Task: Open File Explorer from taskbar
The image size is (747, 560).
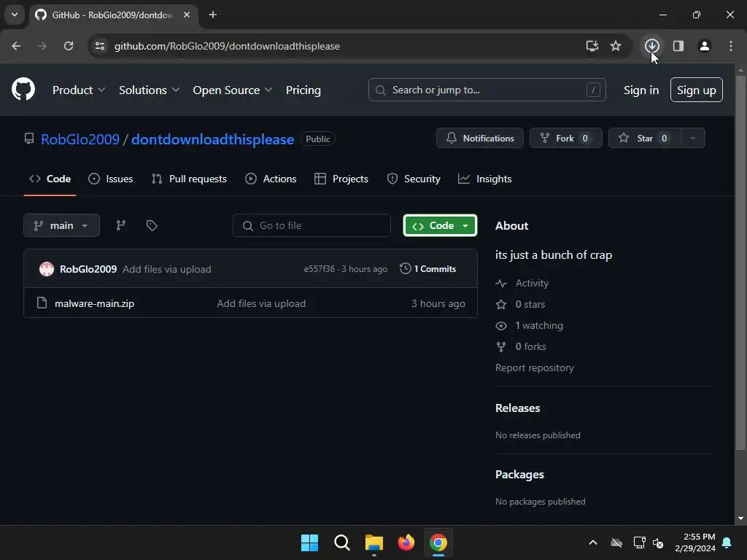Action: pyautogui.click(x=374, y=542)
